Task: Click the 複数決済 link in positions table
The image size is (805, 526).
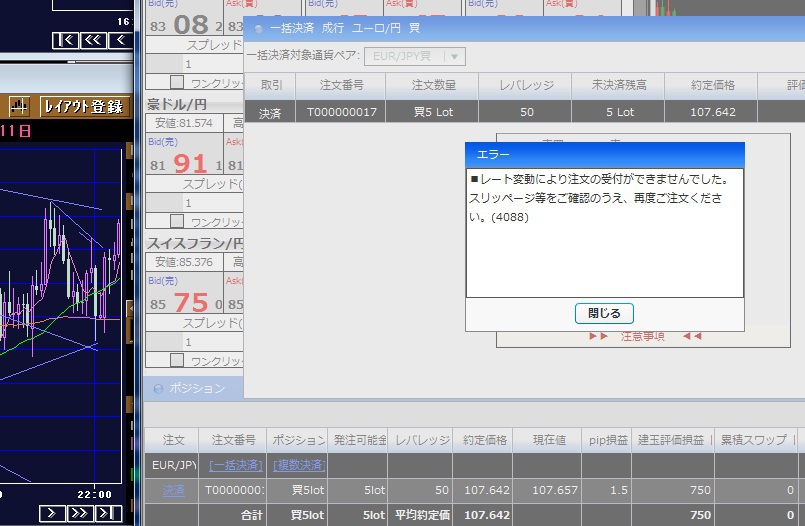Action: coord(300,465)
